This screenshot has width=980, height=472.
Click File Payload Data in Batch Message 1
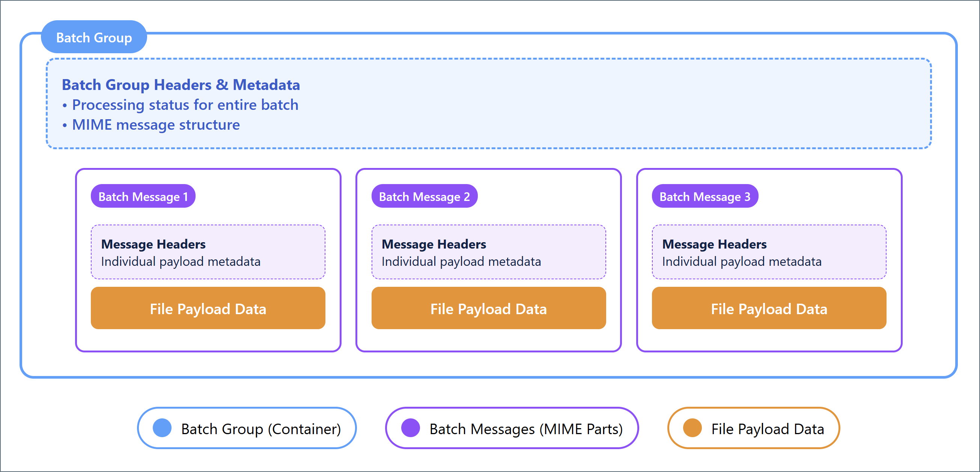208,308
